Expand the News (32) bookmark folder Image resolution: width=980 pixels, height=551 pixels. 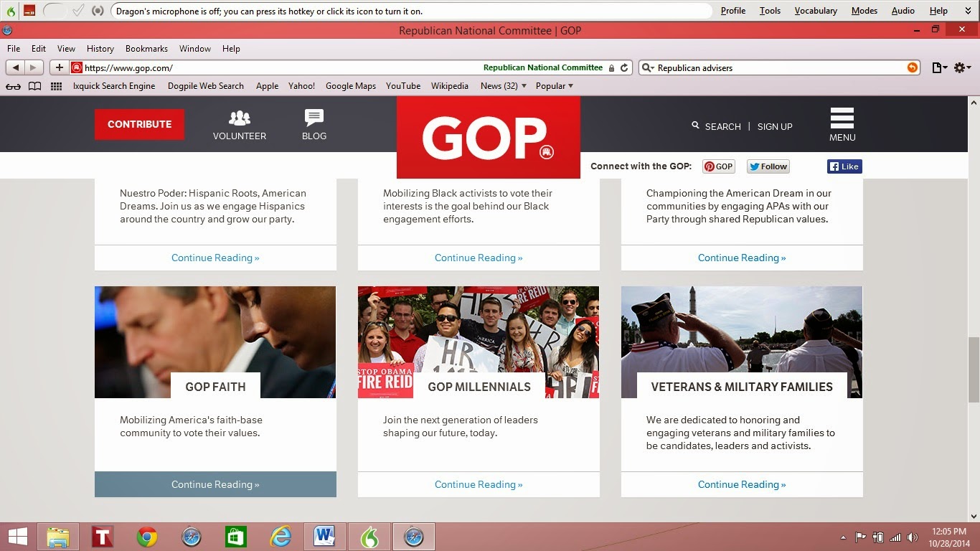click(x=504, y=86)
